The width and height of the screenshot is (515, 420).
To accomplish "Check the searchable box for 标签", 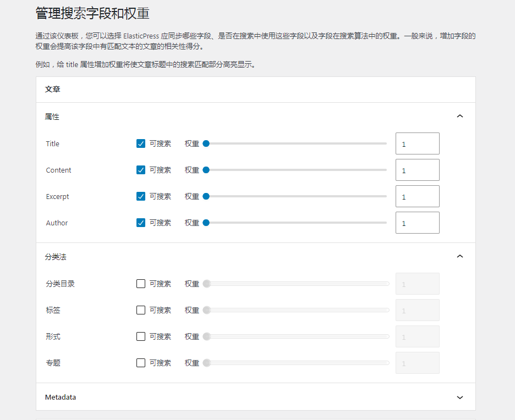I will coord(141,310).
